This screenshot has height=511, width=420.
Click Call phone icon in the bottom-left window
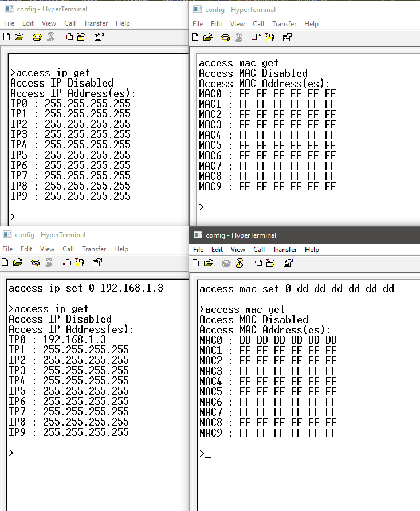tap(36, 263)
